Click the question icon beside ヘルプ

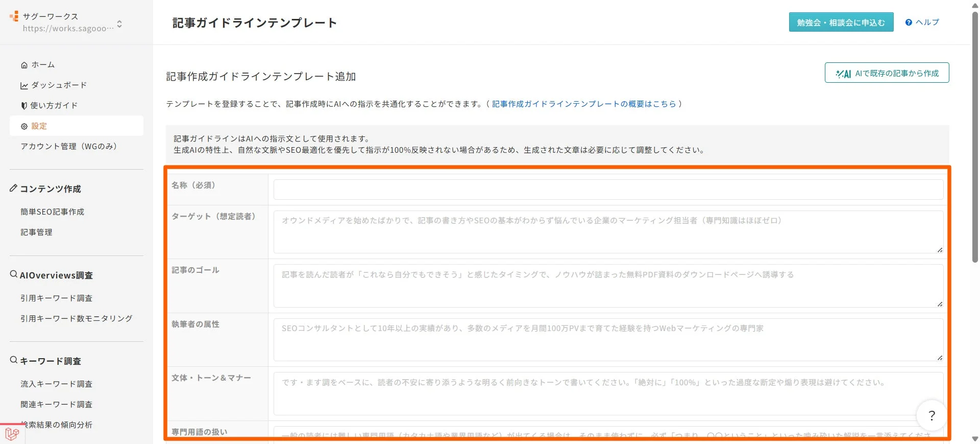pyautogui.click(x=909, y=22)
